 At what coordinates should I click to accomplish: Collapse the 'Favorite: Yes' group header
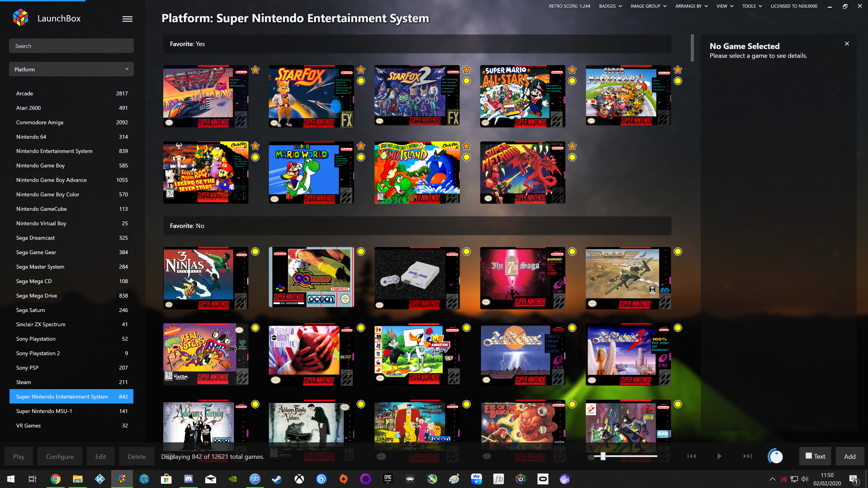[x=417, y=44]
